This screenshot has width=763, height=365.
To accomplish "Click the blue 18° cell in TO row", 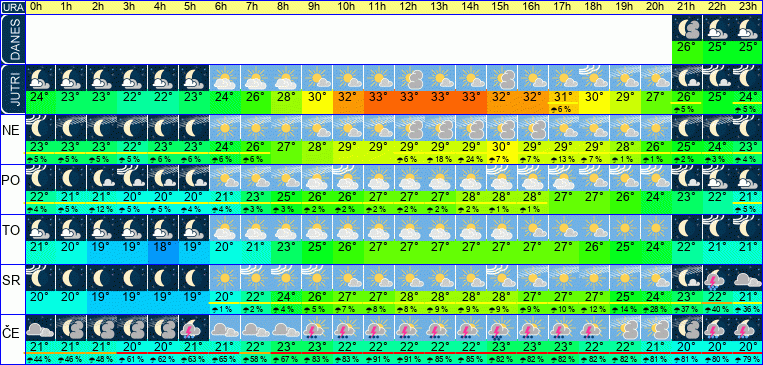I will pos(163,246).
